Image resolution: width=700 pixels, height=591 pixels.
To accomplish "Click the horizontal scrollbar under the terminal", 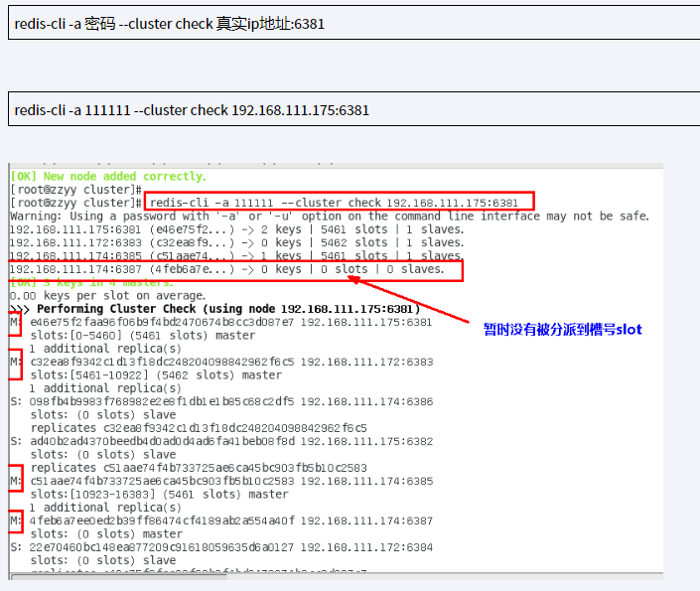I will tap(119, 577).
